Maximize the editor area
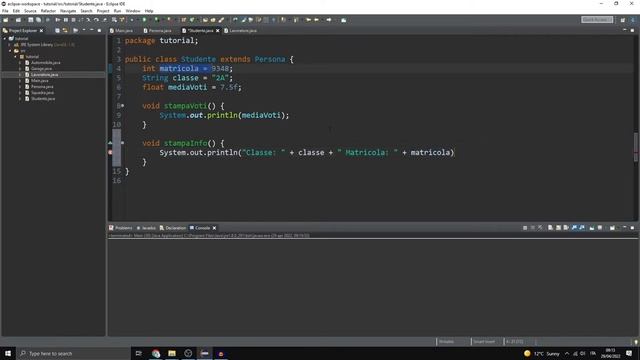This screenshot has height=360, width=640. [x=632, y=30]
